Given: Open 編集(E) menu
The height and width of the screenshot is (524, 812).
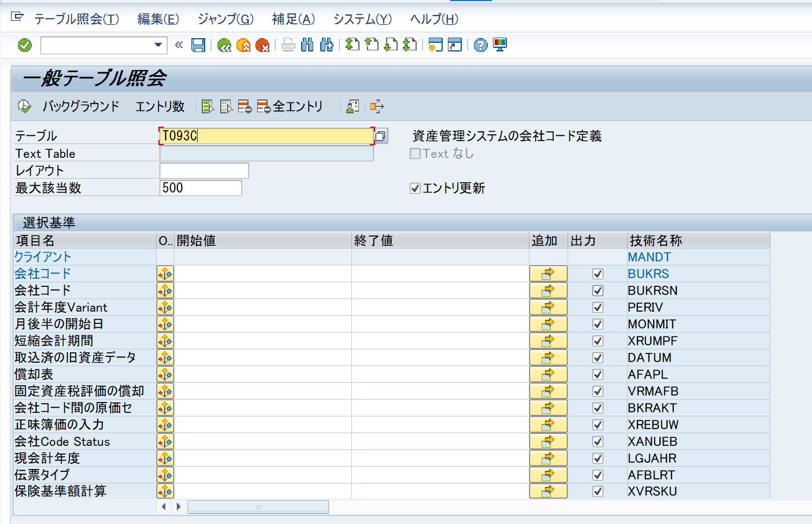Looking at the screenshot, I should 158,19.
